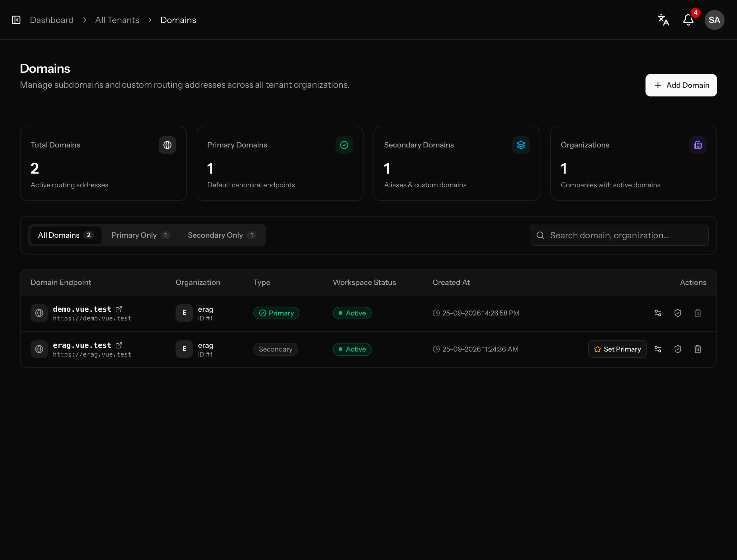
Task: Click erag organization avatar in demo.vue.test row
Action: tap(184, 313)
